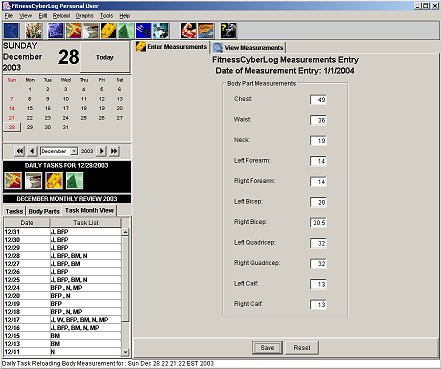Viewport: 441px width, 369px height.
Task: Click the Left Calf input field
Action: point(318,284)
